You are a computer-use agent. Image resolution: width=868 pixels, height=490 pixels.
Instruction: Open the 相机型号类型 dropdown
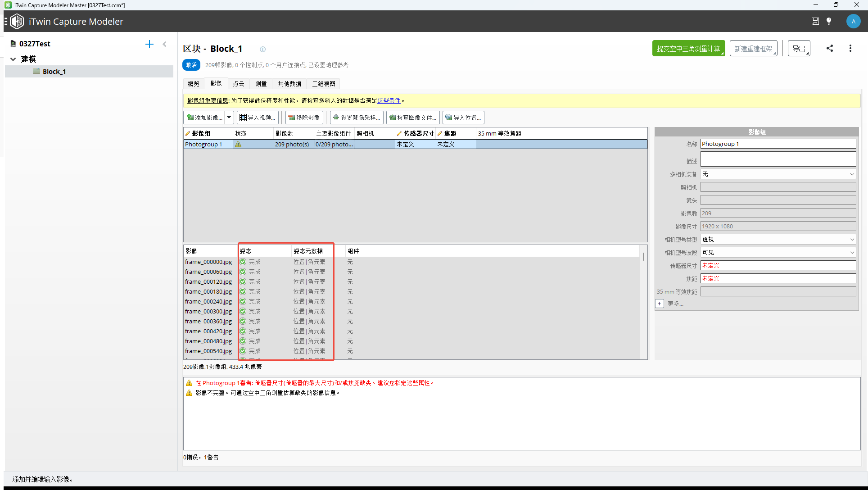[x=778, y=240]
